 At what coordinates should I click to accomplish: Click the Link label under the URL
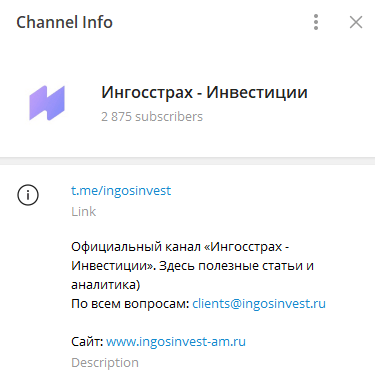click(84, 212)
